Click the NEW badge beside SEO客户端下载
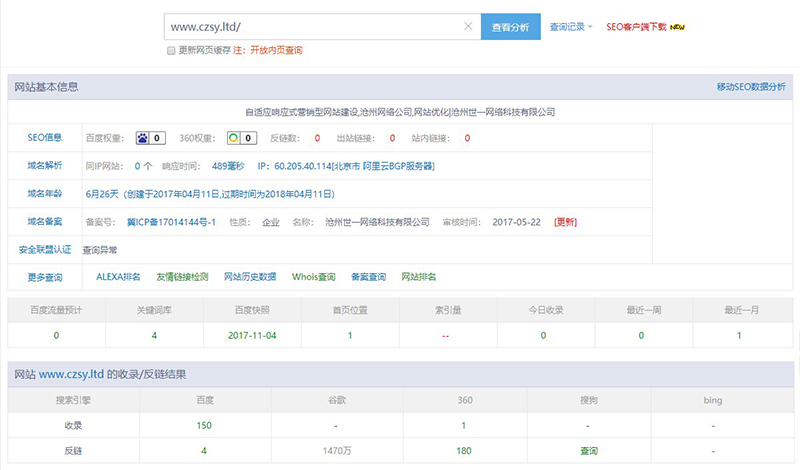This screenshot has width=800, height=470. pos(677,27)
